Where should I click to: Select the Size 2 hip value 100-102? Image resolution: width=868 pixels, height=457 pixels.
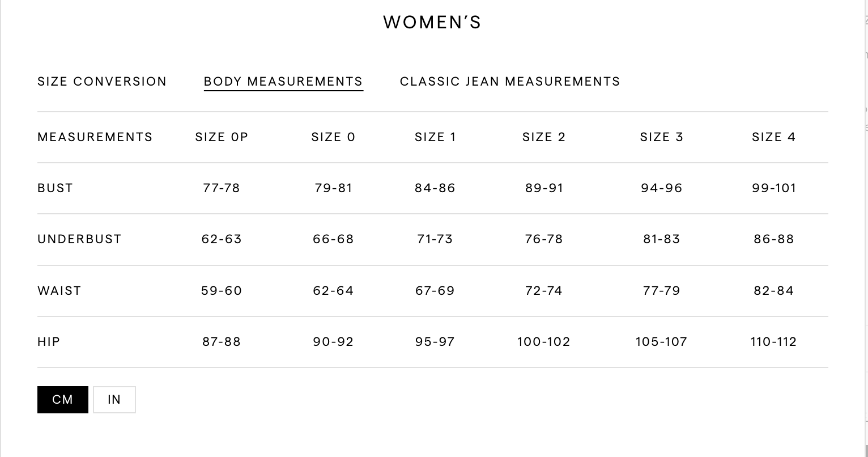click(x=544, y=342)
